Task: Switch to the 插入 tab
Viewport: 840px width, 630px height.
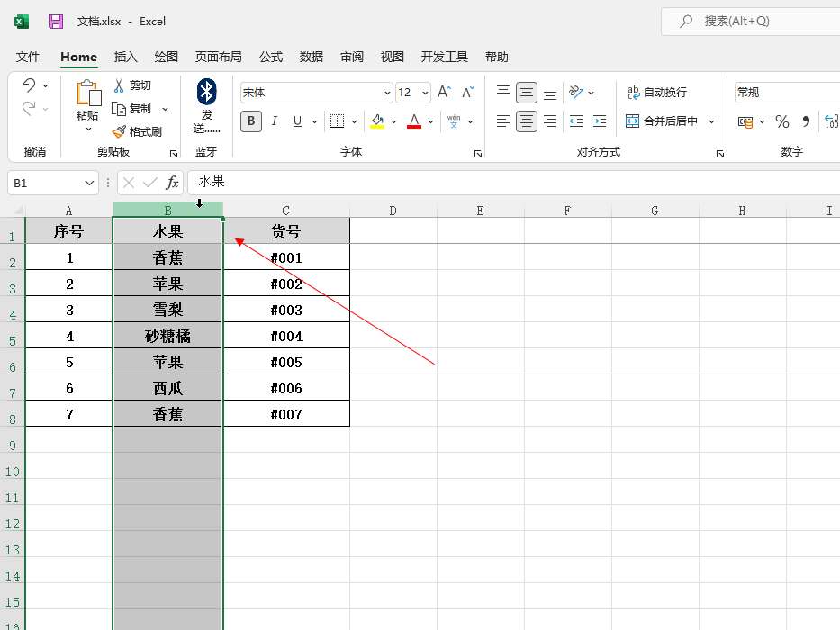Action: click(126, 57)
